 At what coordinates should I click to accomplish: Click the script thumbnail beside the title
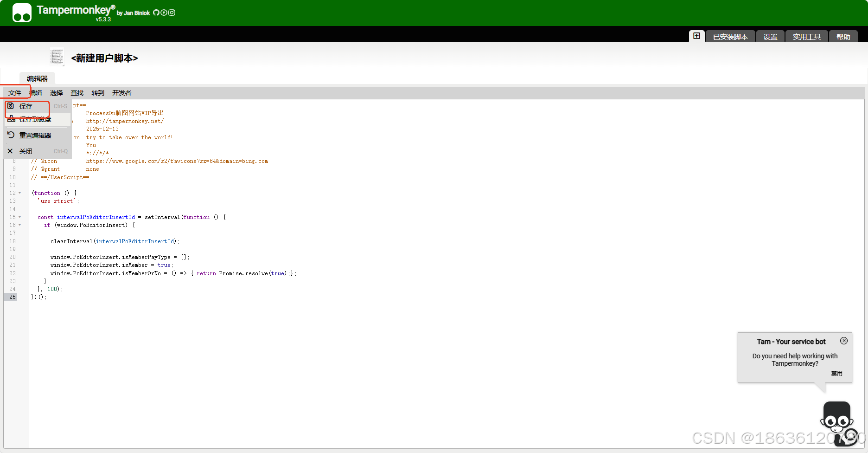[57, 57]
